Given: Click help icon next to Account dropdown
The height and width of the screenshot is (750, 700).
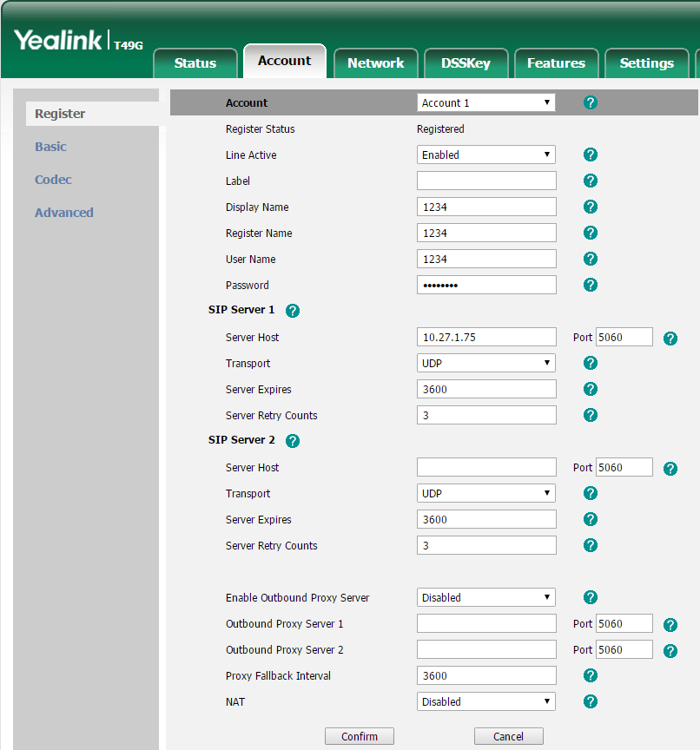Looking at the screenshot, I should (x=591, y=102).
